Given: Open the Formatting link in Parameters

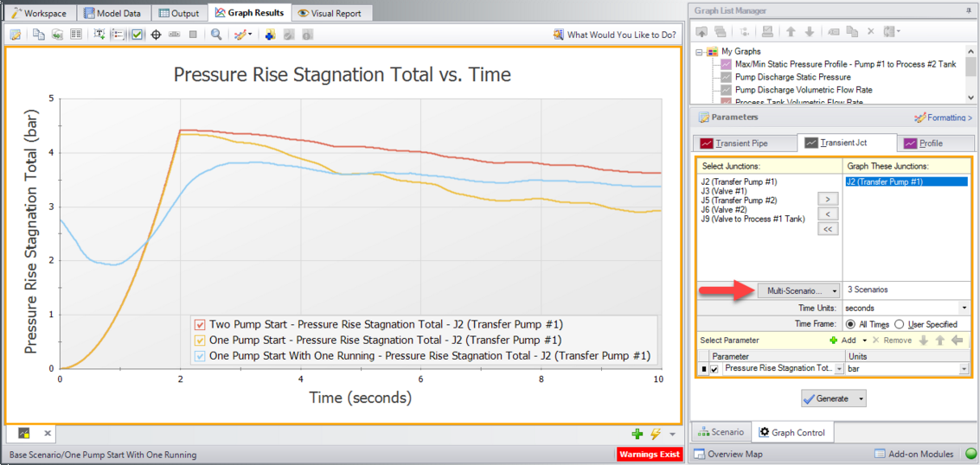Looking at the screenshot, I should (943, 118).
